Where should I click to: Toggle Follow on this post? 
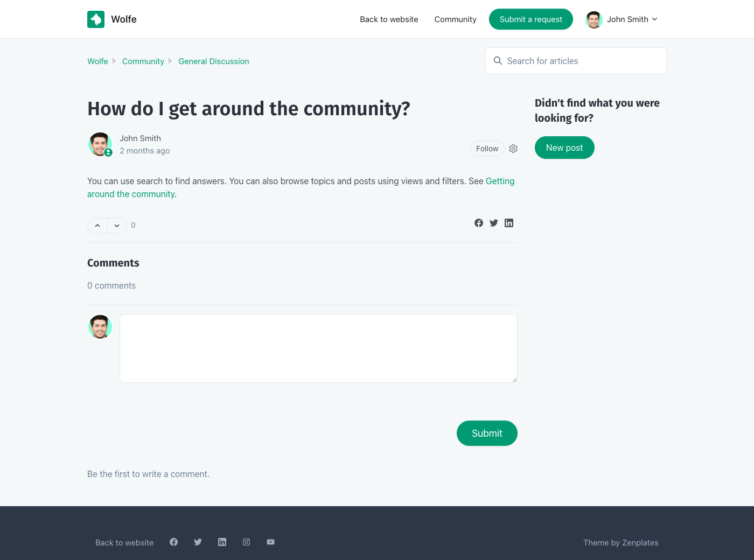pos(487,149)
